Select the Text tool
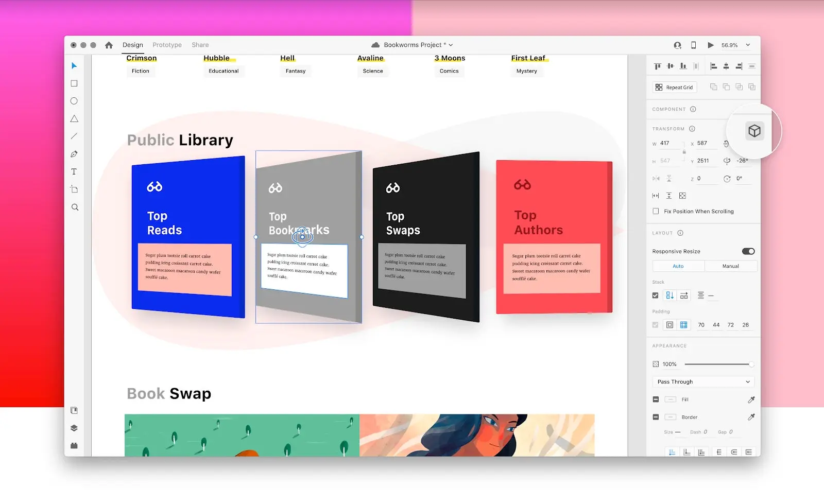The width and height of the screenshot is (824, 504). (x=74, y=171)
